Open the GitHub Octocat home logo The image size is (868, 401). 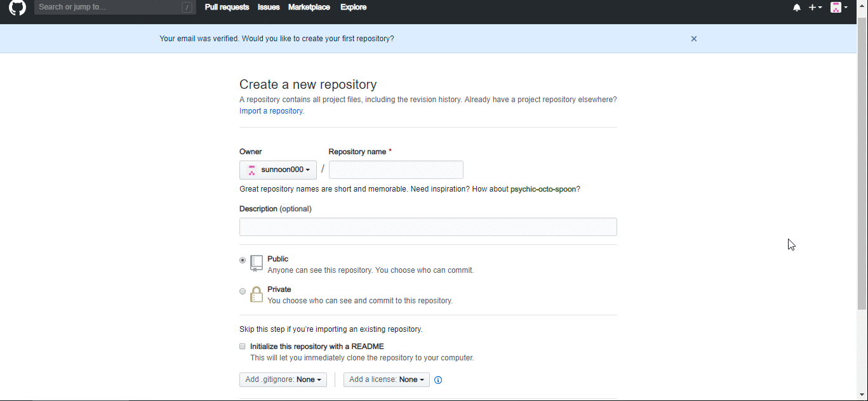(18, 8)
